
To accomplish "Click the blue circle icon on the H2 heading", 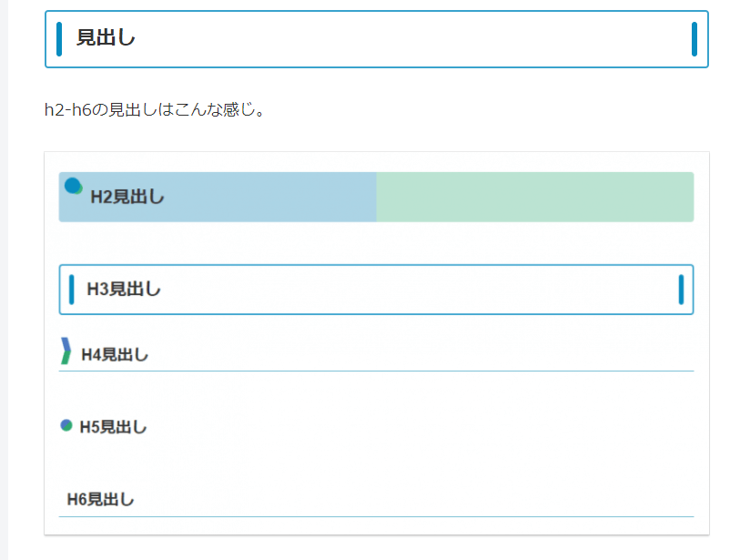I will pyautogui.click(x=73, y=186).
